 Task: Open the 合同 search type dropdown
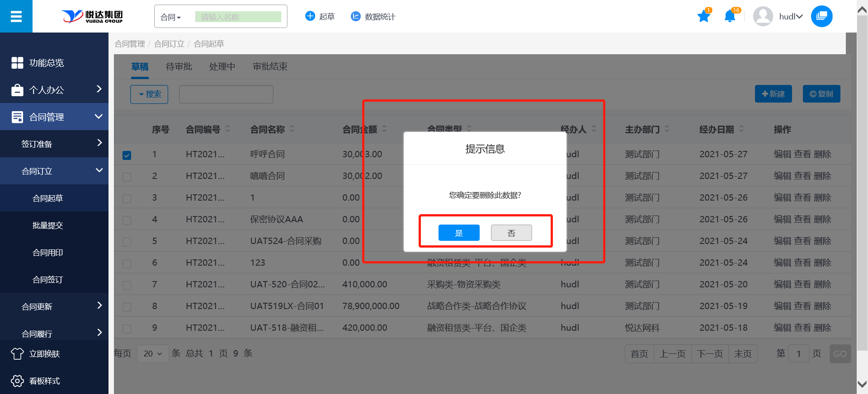click(x=171, y=17)
